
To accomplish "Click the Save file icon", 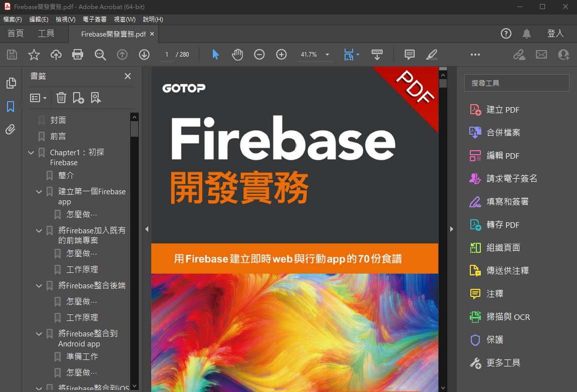I will click(x=12, y=55).
